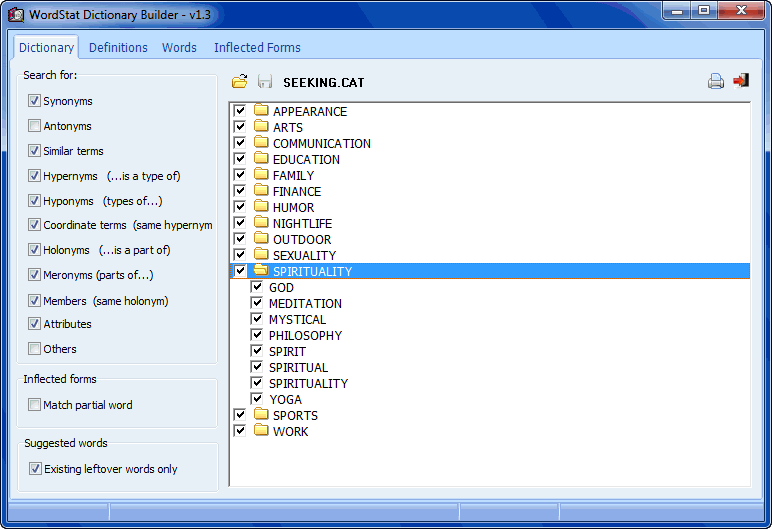Image resolution: width=772 pixels, height=529 pixels.
Task: Uncheck the APPEARANCE category checkbox
Action: click(240, 110)
